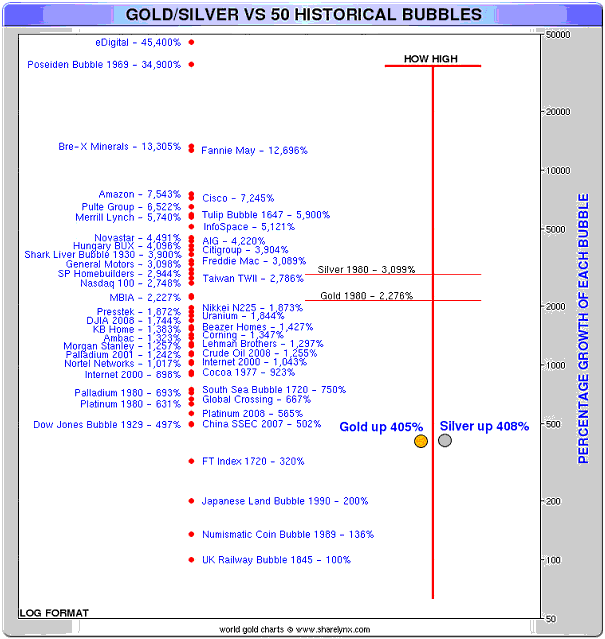Select the 'Gold 1980 – 2,276%' line label

click(x=367, y=295)
